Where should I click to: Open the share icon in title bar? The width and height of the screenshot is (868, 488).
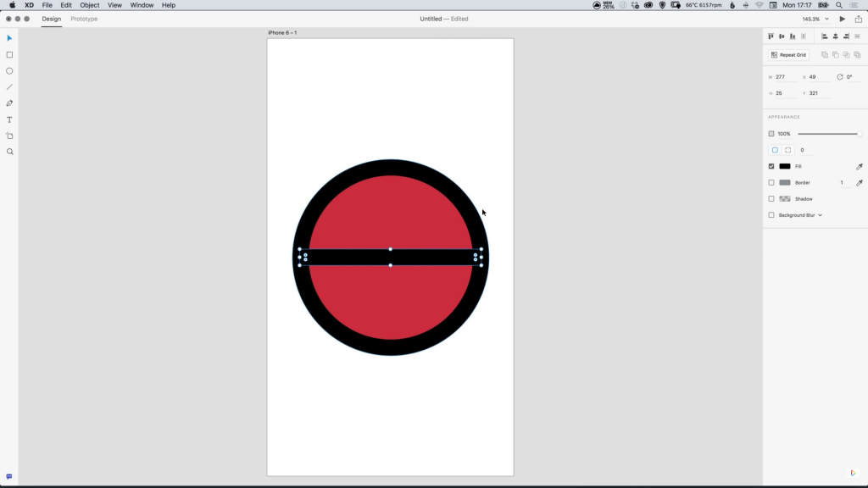pyautogui.click(x=859, y=19)
